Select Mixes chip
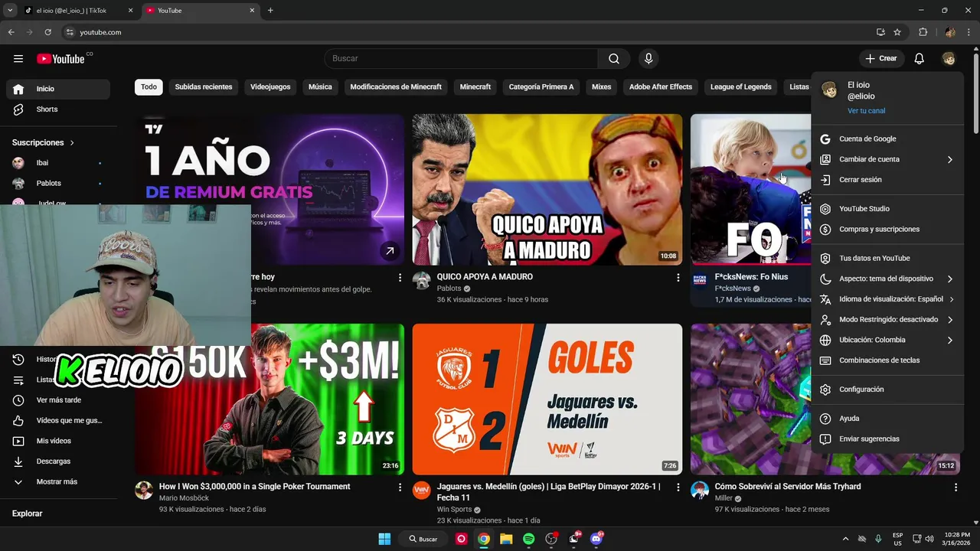The image size is (980, 551). tap(602, 87)
